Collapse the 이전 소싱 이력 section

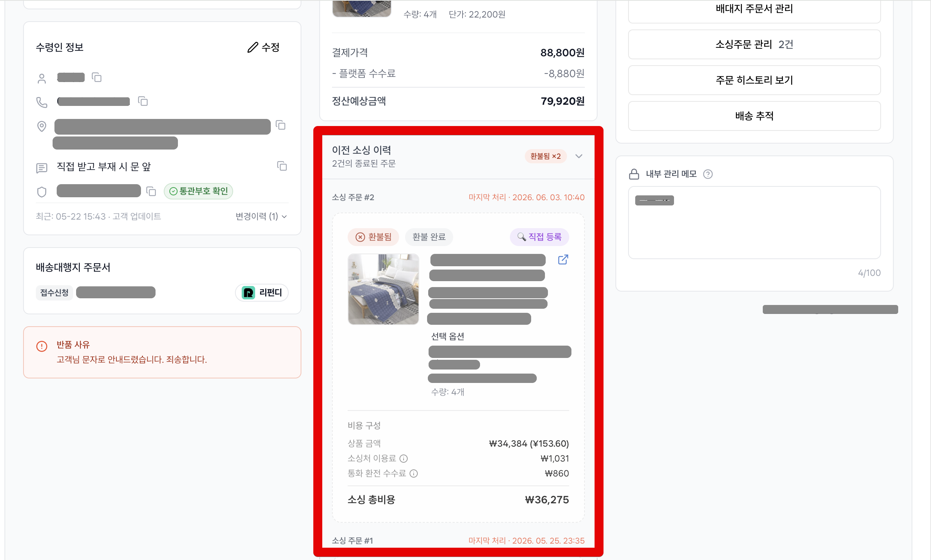tap(579, 156)
